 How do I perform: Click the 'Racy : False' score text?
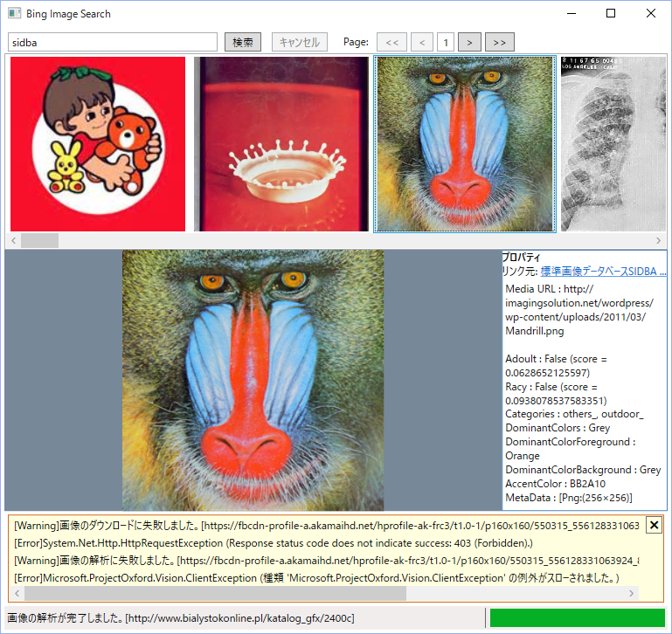point(556,393)
